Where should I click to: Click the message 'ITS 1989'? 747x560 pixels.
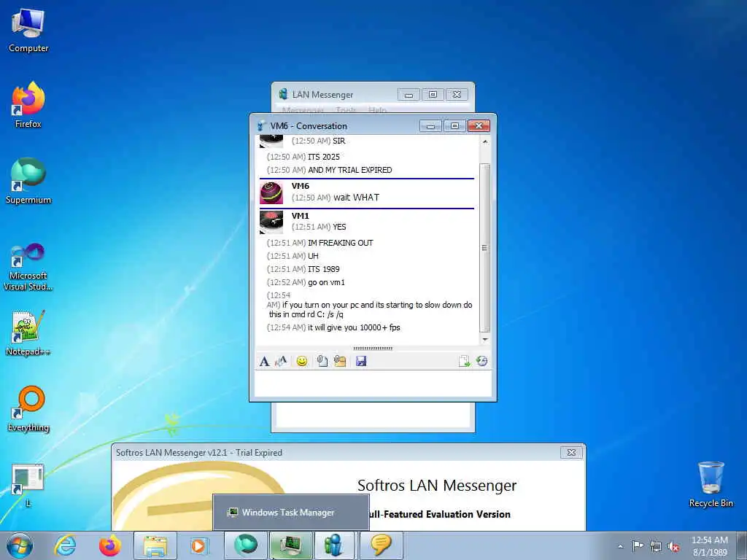pyautogui.click(x=324, y=269)
